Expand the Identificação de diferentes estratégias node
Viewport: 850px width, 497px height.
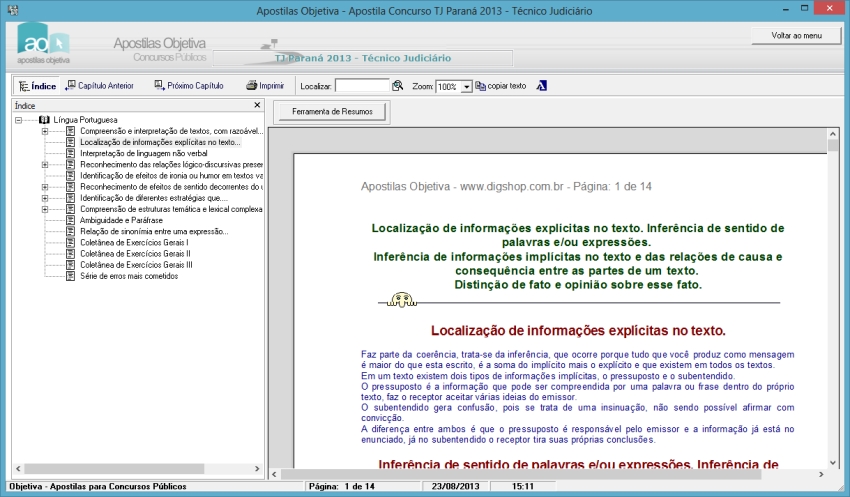pos(45,198)
